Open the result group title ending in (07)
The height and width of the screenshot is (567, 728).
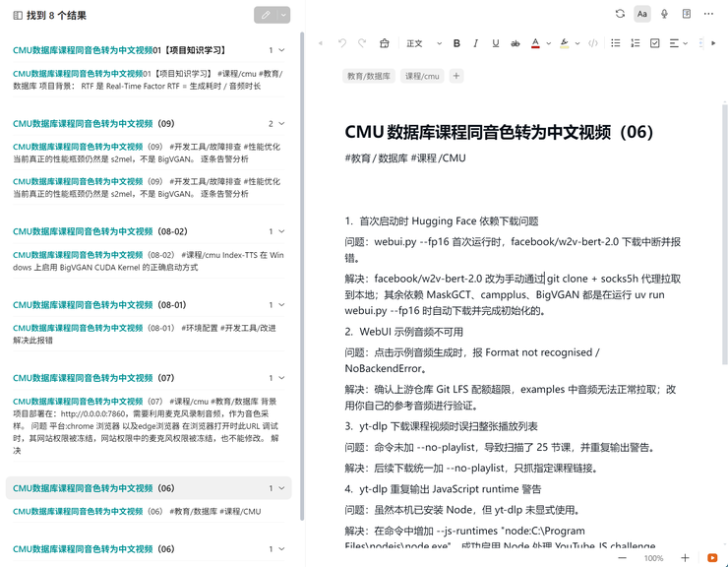[x=93, y=378]
